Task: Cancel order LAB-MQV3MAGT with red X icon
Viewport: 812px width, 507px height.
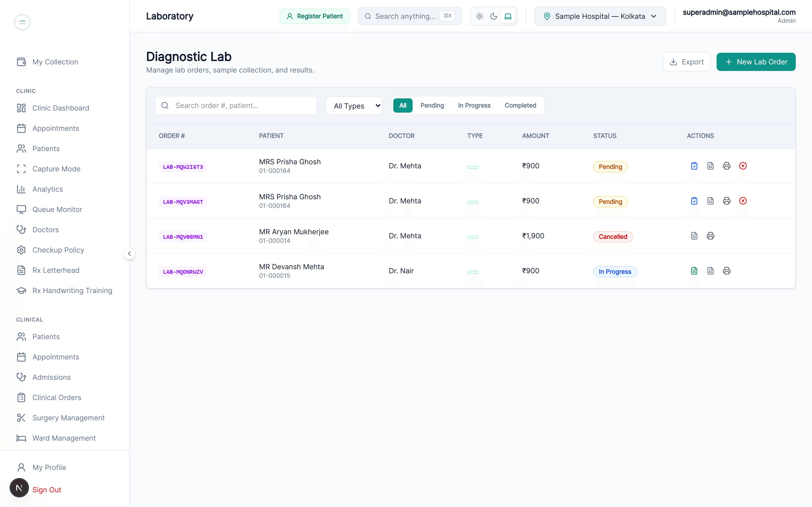Action: 743,201
